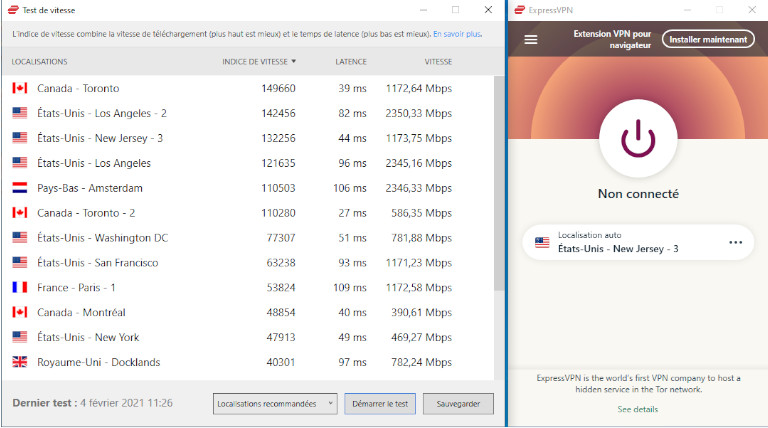Image resolution: width=768 pixels, height=428 pixels.
Task: Click Installer maintenant button
Action: click(x=708, y=40)
